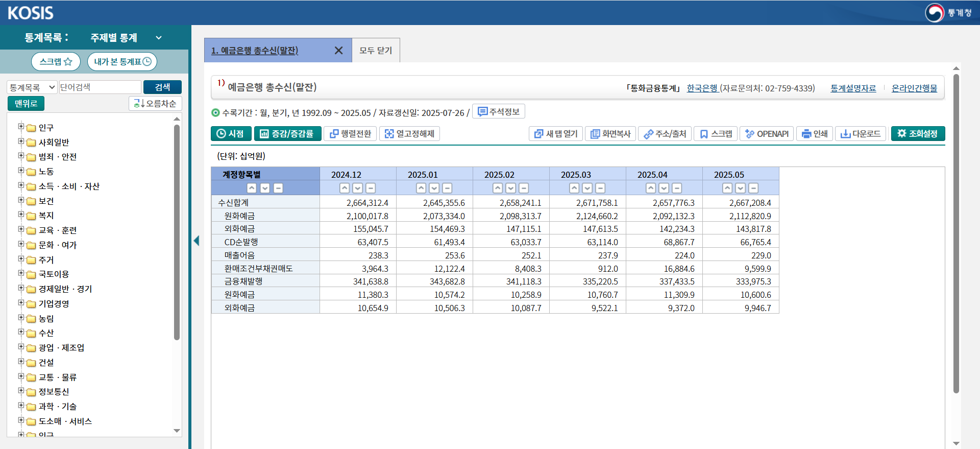Click the main page vertical scrollbar
The height and width of the screenshot is (449, 980).
pyautogui.click(x=956, y=234)
